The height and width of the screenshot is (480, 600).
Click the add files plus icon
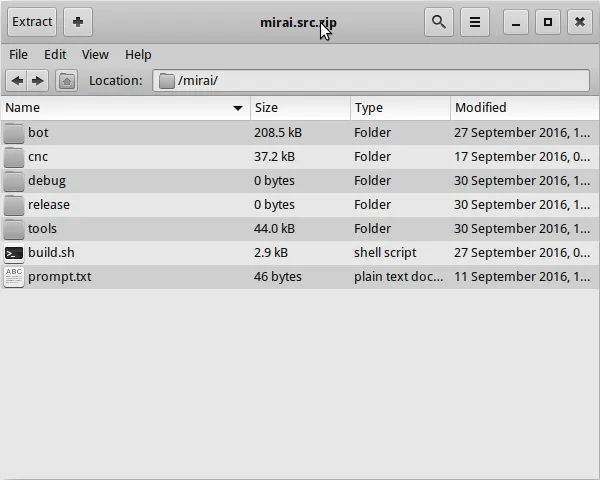coord(78,21)
